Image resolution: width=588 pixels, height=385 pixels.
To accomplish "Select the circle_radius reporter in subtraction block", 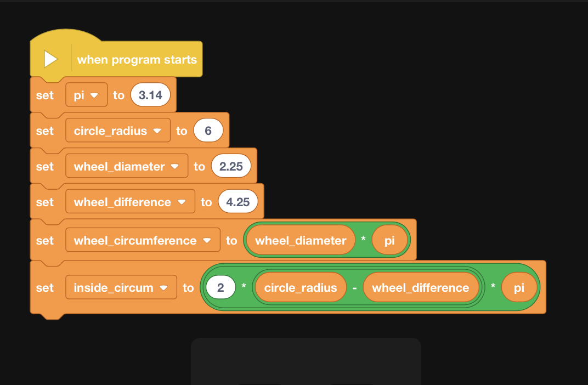I will tap(301, 287).
